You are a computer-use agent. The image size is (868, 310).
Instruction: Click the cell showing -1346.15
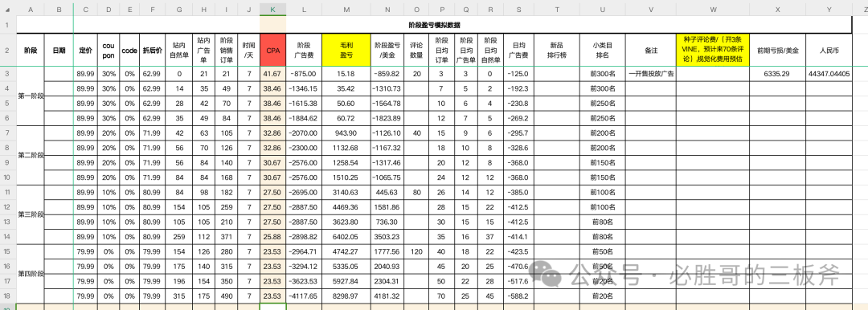click(x=305, y=88)
